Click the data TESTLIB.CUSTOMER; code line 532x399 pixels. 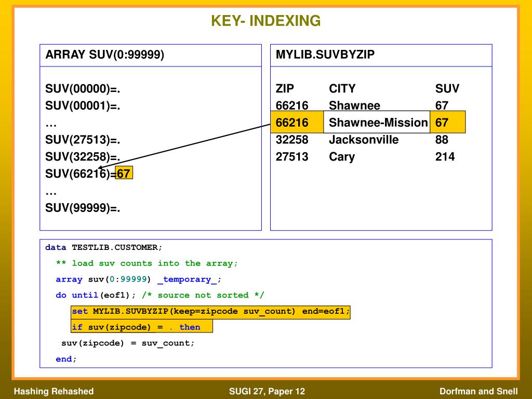[x=103, y=247]
